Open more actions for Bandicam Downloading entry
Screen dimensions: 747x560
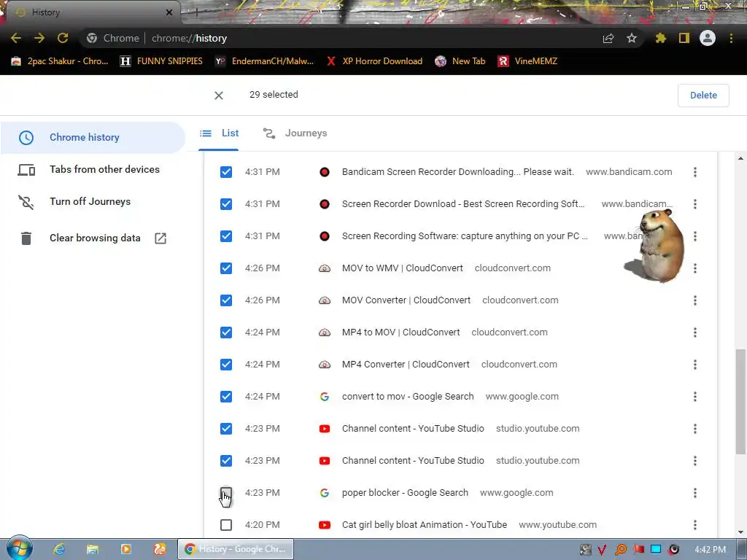(x=695, y=172)
